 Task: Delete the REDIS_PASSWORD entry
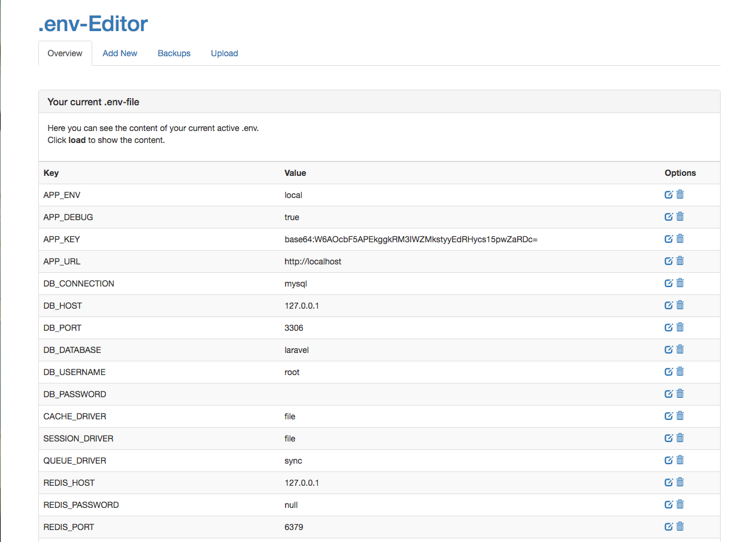(680, 504)
